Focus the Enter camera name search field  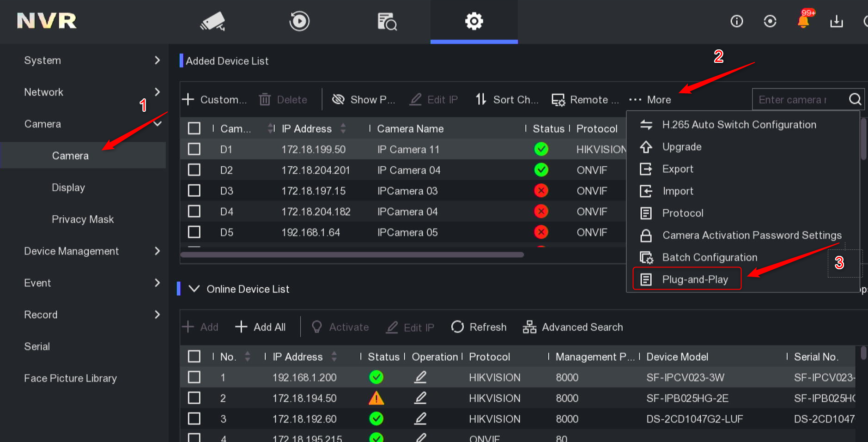click(x=800, y=99)
